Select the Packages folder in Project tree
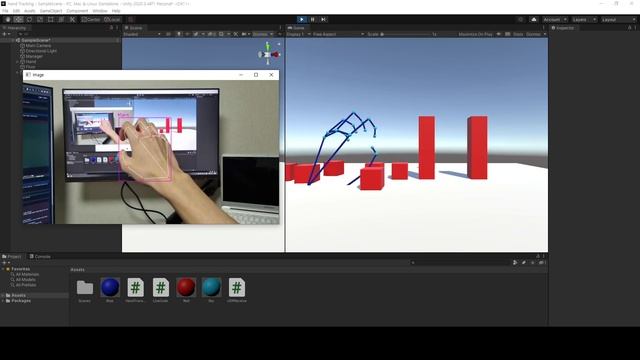Screen dimensions: 640x360 click(x=18, y=300)
